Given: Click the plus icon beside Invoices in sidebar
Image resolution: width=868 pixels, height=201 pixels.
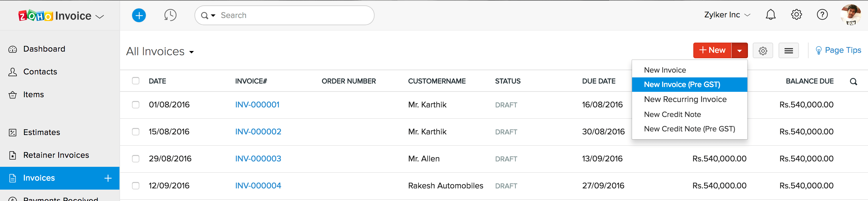Looking at the screenshot, I should click(x=108, y=178).
